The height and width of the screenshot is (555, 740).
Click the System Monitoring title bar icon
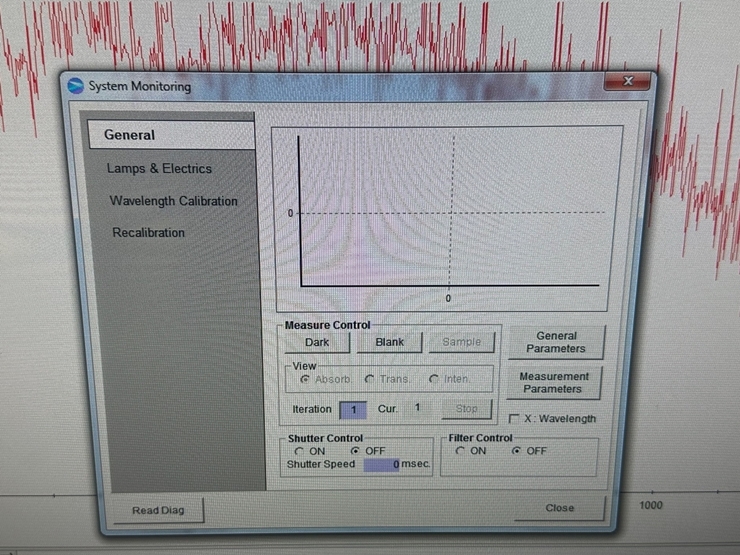[x=76, y=87]
